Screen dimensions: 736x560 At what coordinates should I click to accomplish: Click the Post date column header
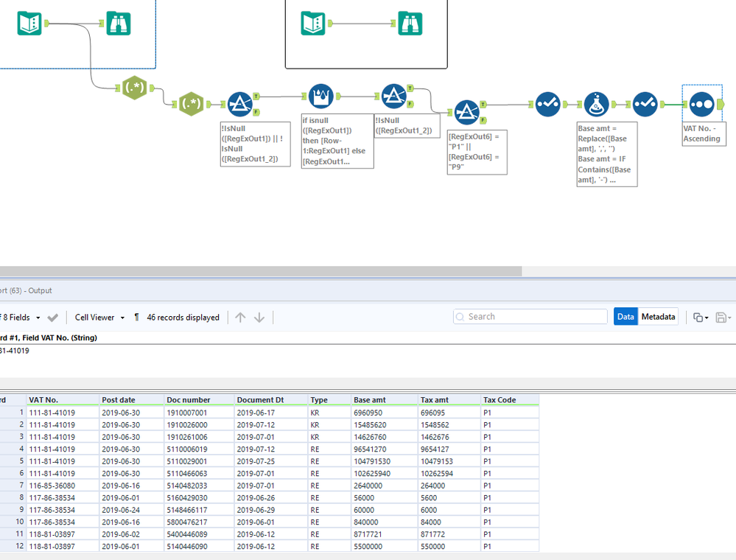(132, 400)
